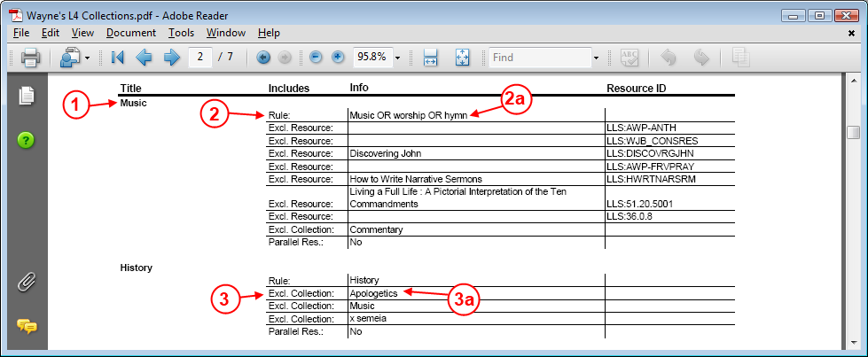Click the Adobe PDF icon in title bar
Viewport: 868px width, 357px height.
15,15
